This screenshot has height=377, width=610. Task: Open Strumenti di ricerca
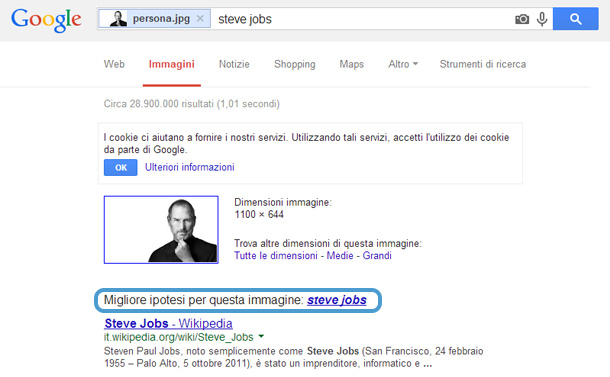483,64
